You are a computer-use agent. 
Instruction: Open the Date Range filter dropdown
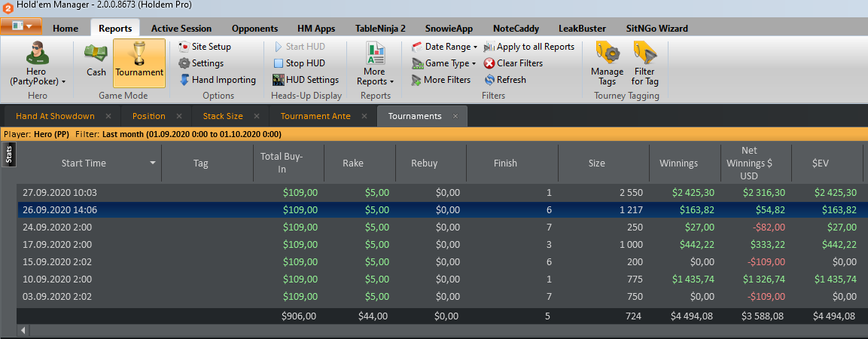[x=445, y=47]
